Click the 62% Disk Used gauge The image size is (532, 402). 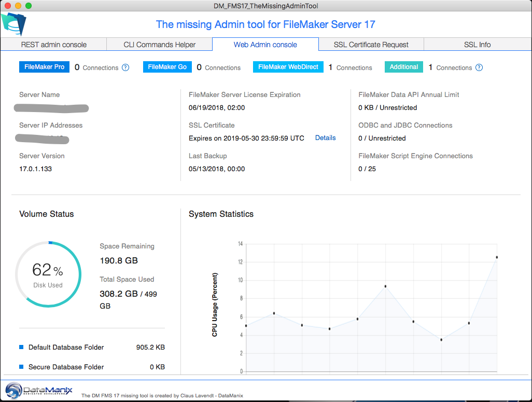tap(48, 274)
